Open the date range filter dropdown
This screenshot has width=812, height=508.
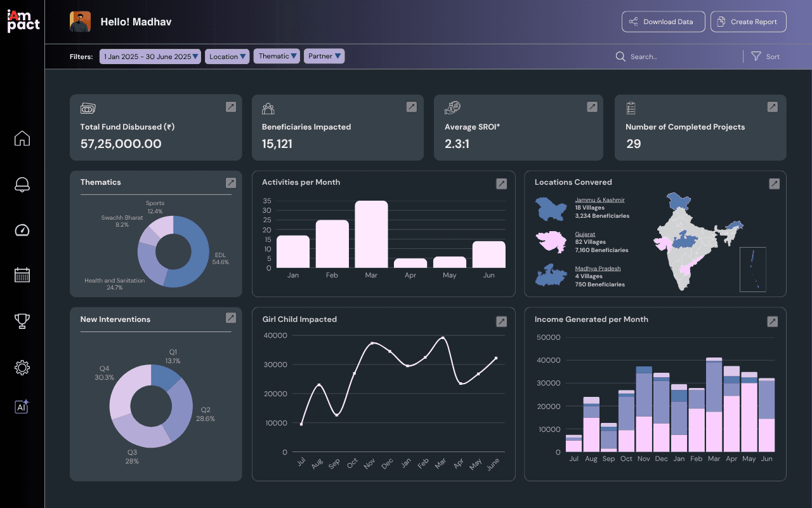coord(150,57)
